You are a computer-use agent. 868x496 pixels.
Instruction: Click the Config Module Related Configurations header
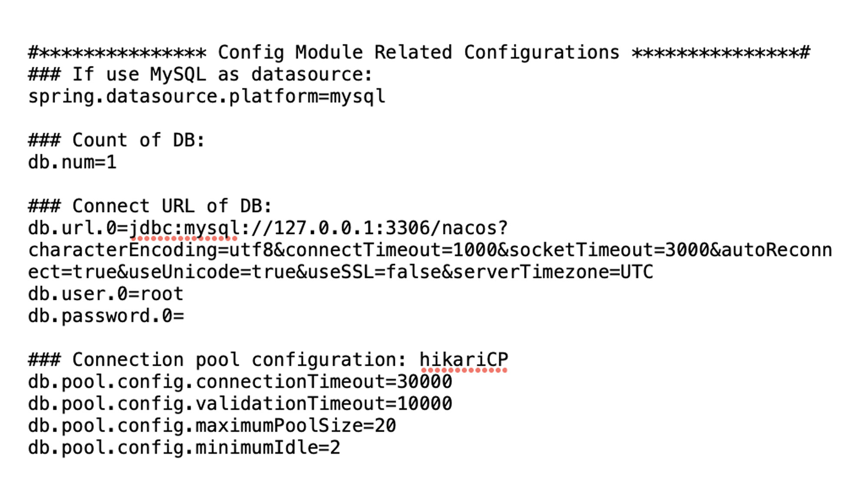pos(418,53)
